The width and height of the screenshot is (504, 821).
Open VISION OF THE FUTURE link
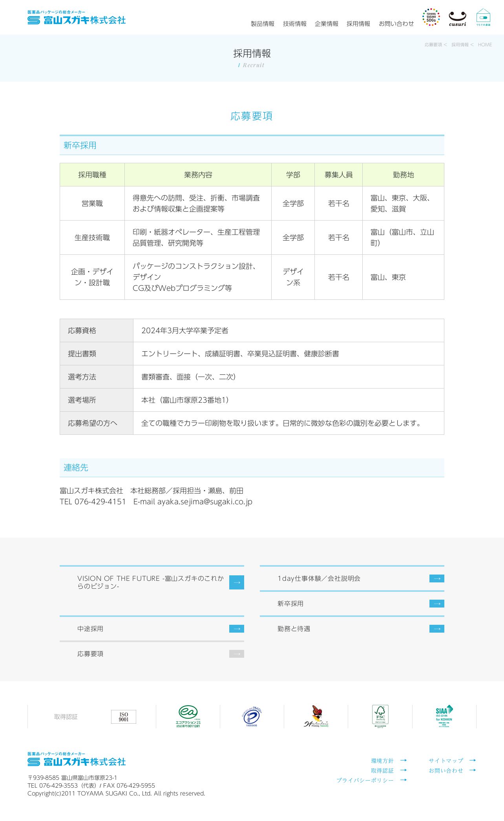point(150,582)
